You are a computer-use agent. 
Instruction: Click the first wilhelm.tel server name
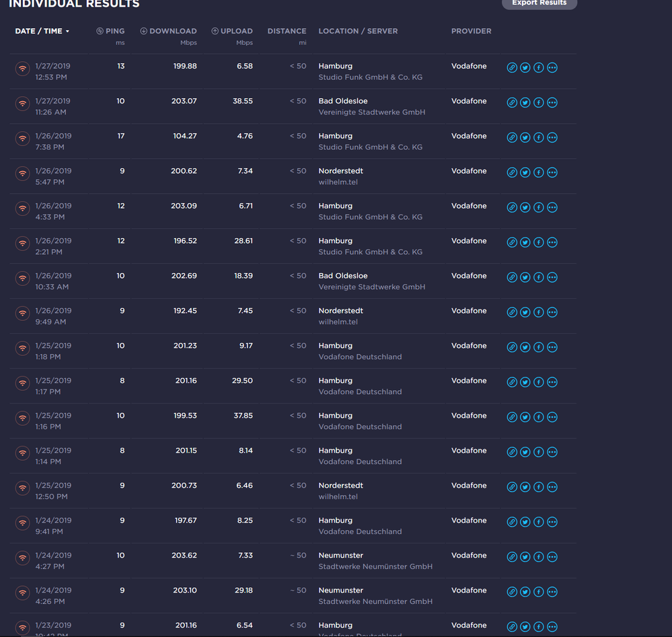click(338, 182)
